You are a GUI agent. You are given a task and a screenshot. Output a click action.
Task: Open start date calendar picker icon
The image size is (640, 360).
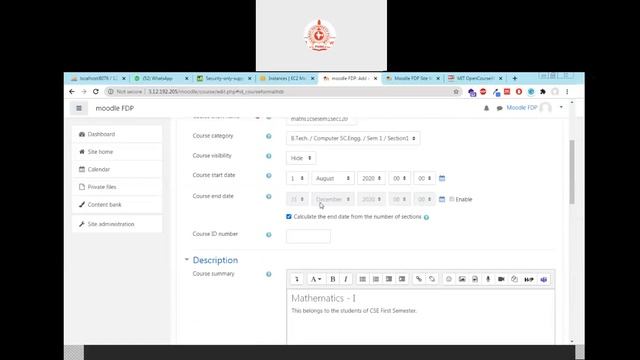tap(442, 178)
